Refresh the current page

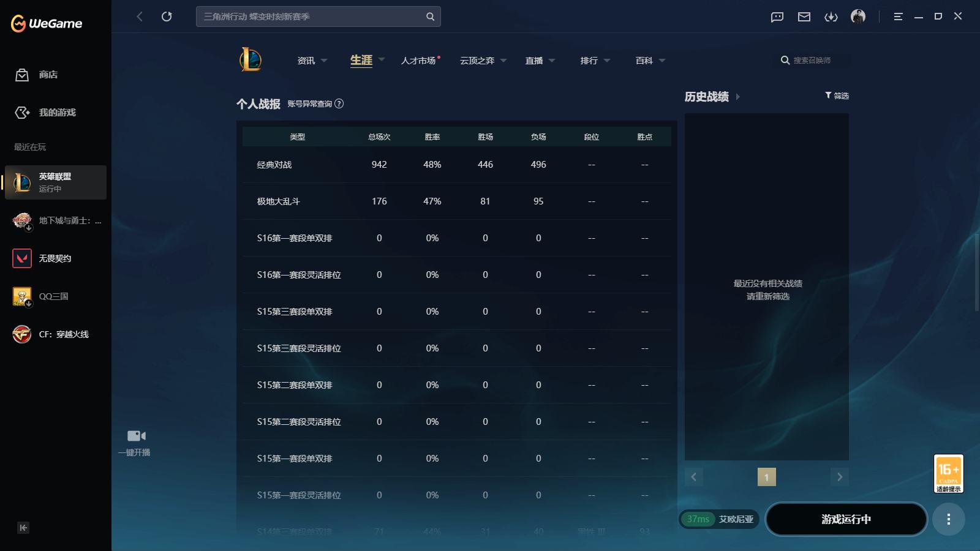pyautogui.click(x=167, y=17)
